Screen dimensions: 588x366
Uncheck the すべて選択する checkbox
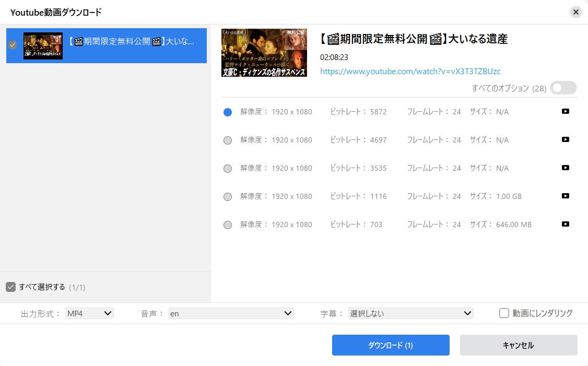tap(11, 287)
